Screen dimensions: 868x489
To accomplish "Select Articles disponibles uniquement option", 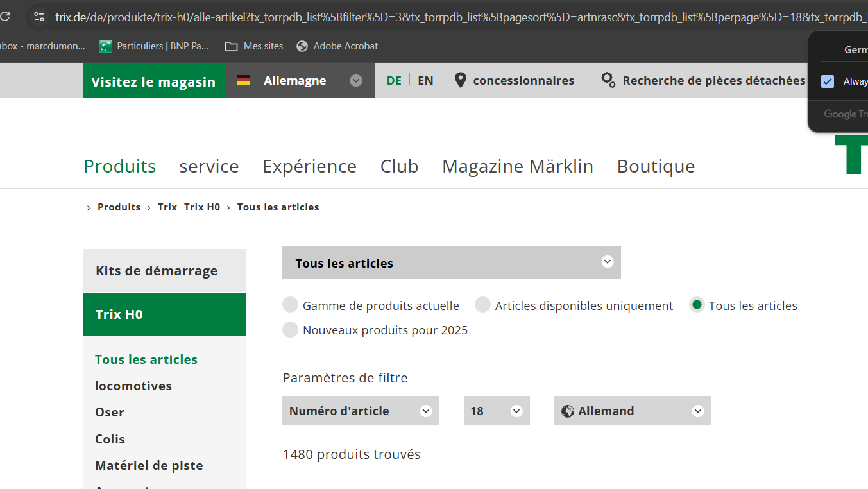I will pyautogui.click(x=482, y=305).
